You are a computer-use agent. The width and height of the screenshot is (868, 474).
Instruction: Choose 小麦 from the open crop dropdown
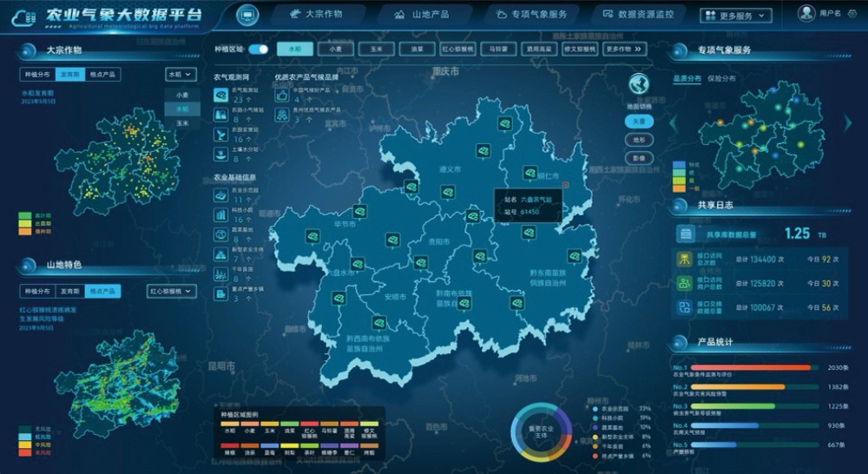(182, 95)
